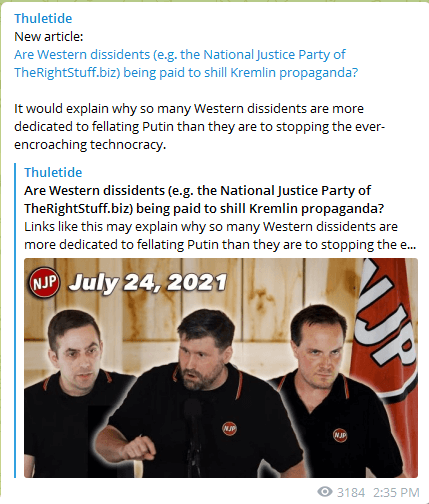Click the NJP pin on right shirt
Viewport: 429px width, 504px height.
(340, 435)
